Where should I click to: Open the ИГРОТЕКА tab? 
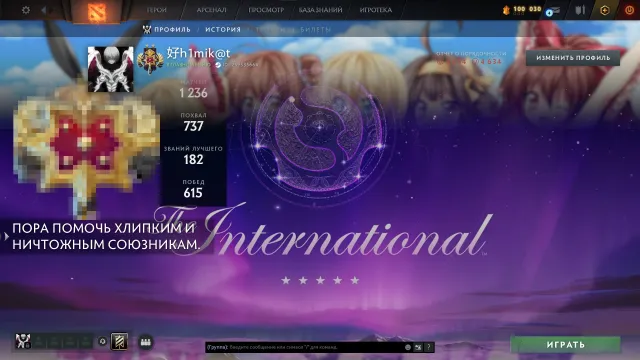tap(376, 10)
